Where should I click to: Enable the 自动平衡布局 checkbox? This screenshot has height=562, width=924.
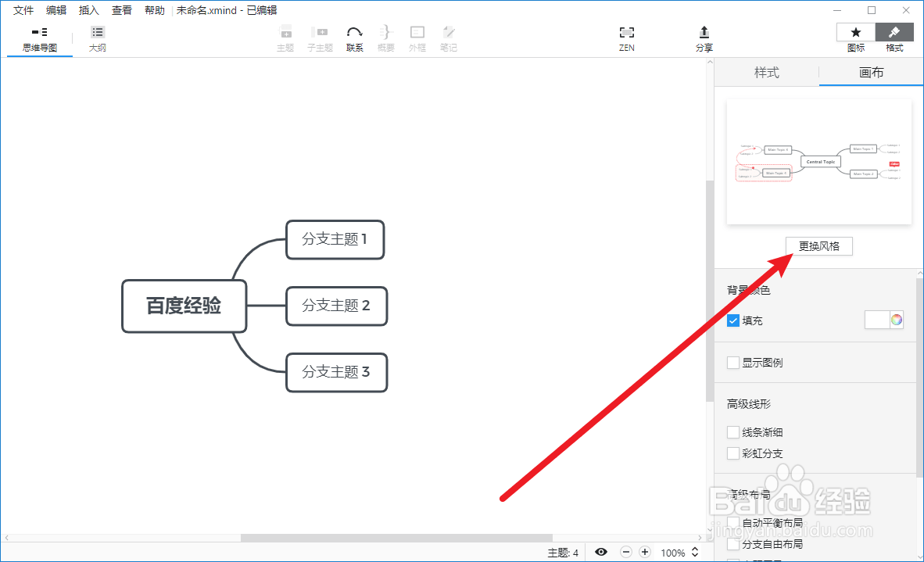point(733,523)
